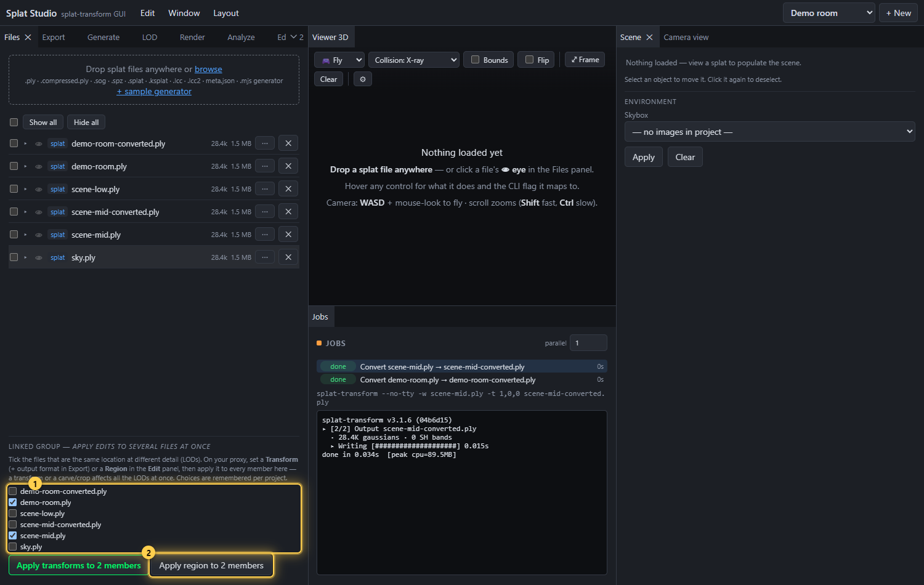Open the Window menu
Viewport: 924px width, 585px height.
(184, 13)
